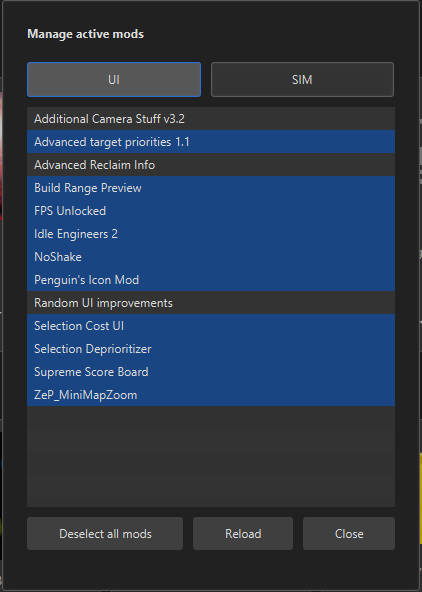Image resolution: width=422 pixels, height=592 pixels.
Task: Turn off Supreme Score Board mod
Action: (x=211, y=372)
